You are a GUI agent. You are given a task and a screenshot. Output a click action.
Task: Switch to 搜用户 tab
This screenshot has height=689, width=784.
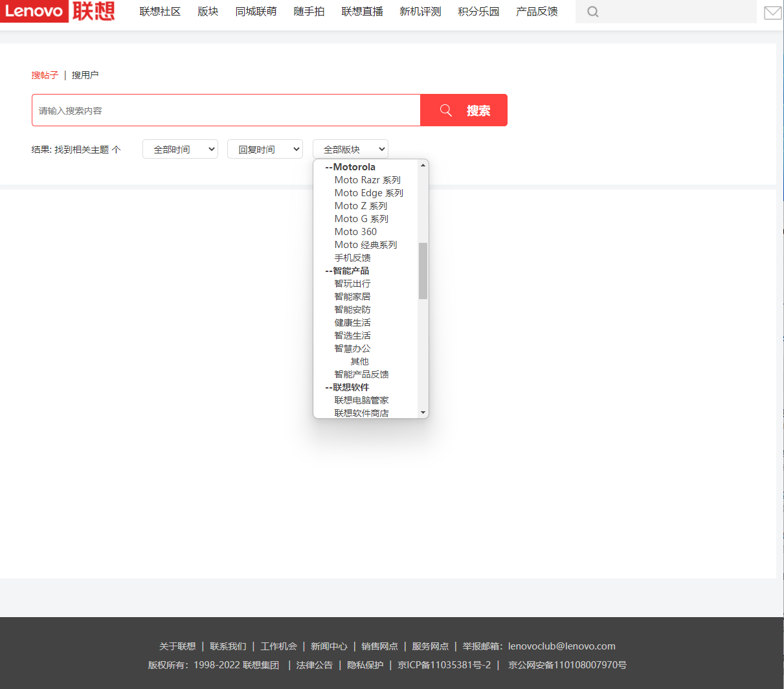click(85, 75)
